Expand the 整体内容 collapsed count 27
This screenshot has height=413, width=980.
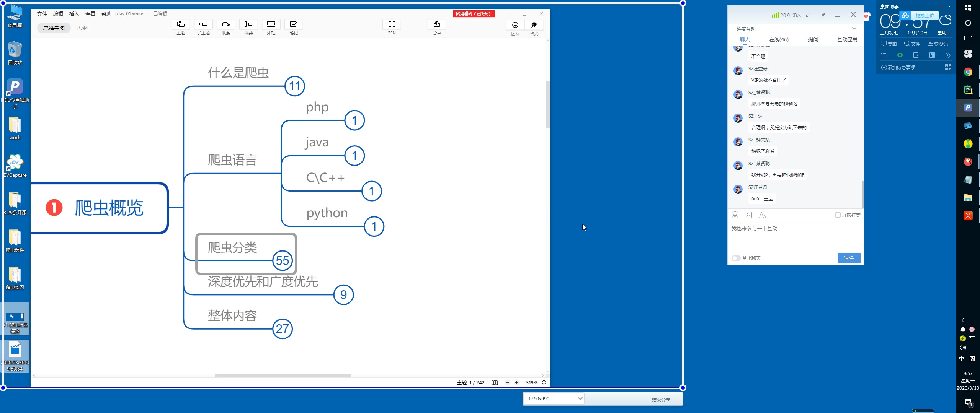point(283,328)
